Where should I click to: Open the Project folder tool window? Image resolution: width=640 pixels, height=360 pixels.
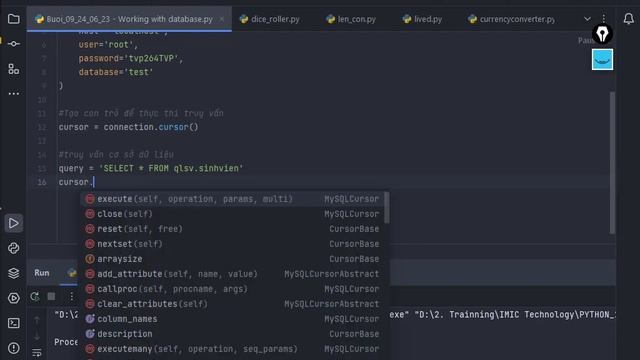tap(13, 19)
